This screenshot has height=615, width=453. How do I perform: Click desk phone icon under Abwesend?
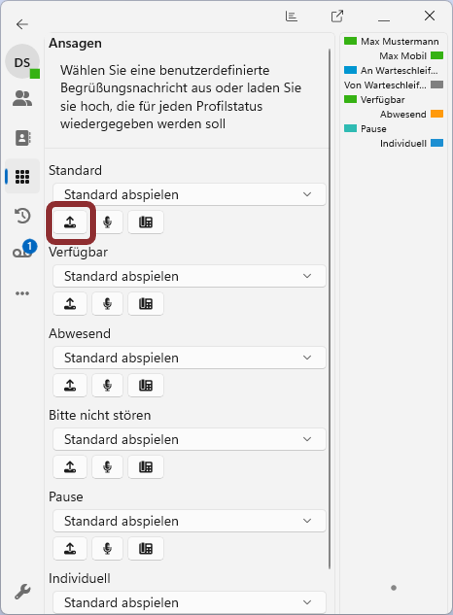click(x=146, y=386)
